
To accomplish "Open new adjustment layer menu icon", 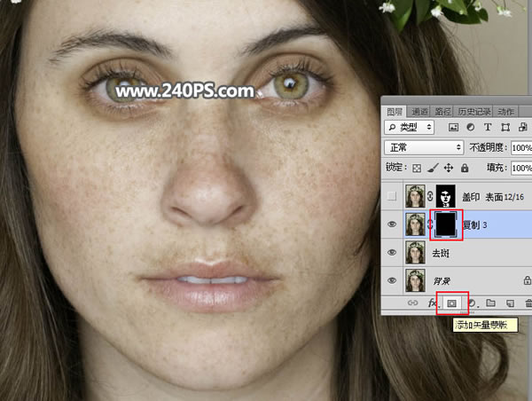I will [472, 303].
